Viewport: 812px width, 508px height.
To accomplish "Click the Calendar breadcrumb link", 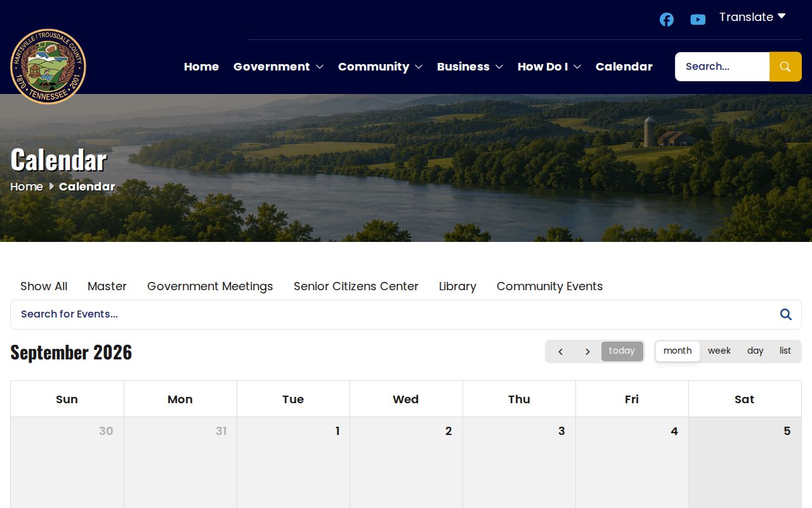I will (87, 187).
